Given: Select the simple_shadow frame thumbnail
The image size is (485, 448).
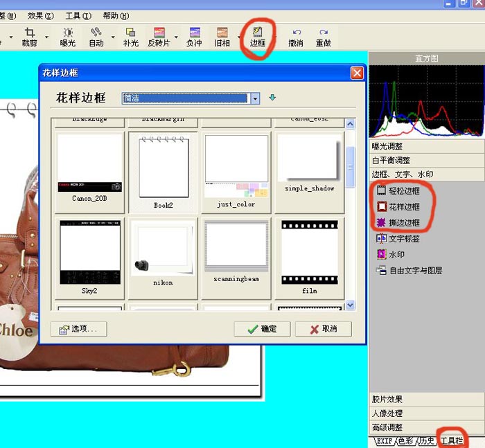Looking at the screenshot, I should tap(309, 172).
